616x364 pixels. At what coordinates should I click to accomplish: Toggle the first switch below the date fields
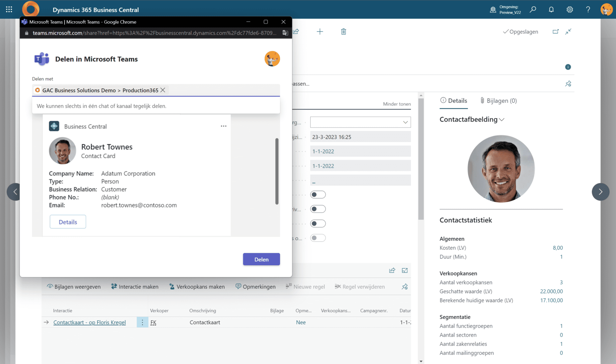(318, 194)
